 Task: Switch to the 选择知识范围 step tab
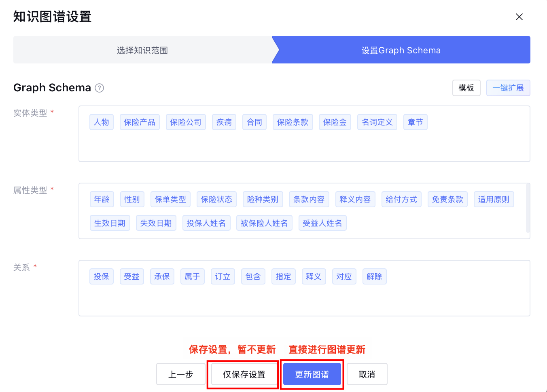point(142,50)
